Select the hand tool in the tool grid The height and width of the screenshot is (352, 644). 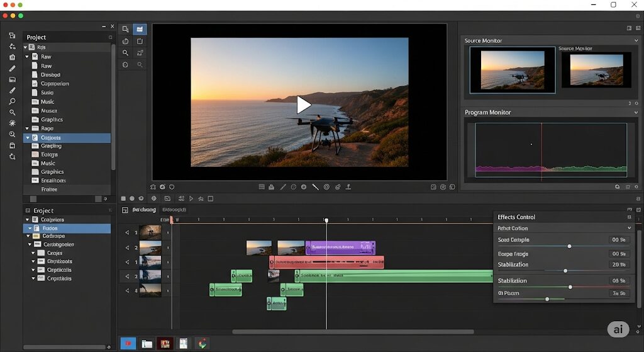126,41
